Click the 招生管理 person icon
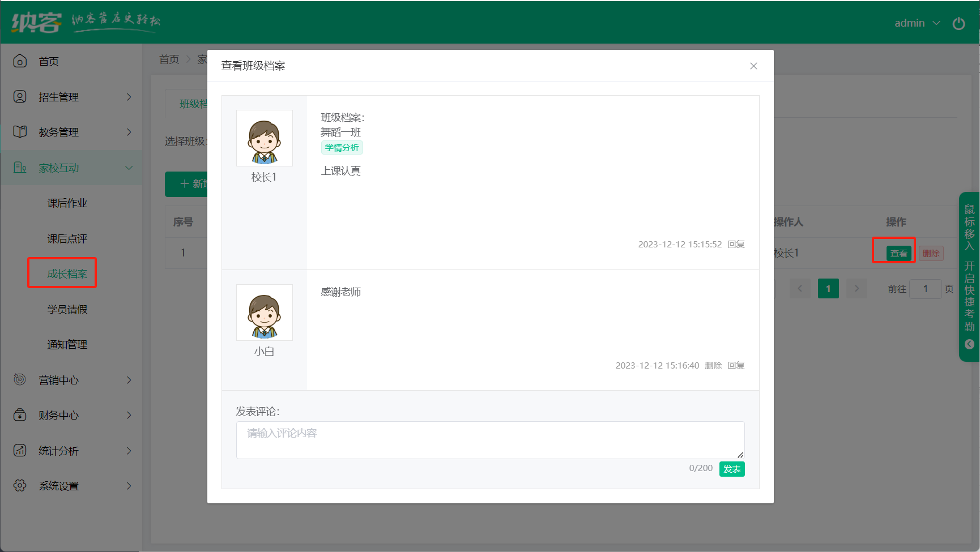Viewport: 980px width, 552px height. click(x=20, y=97)
